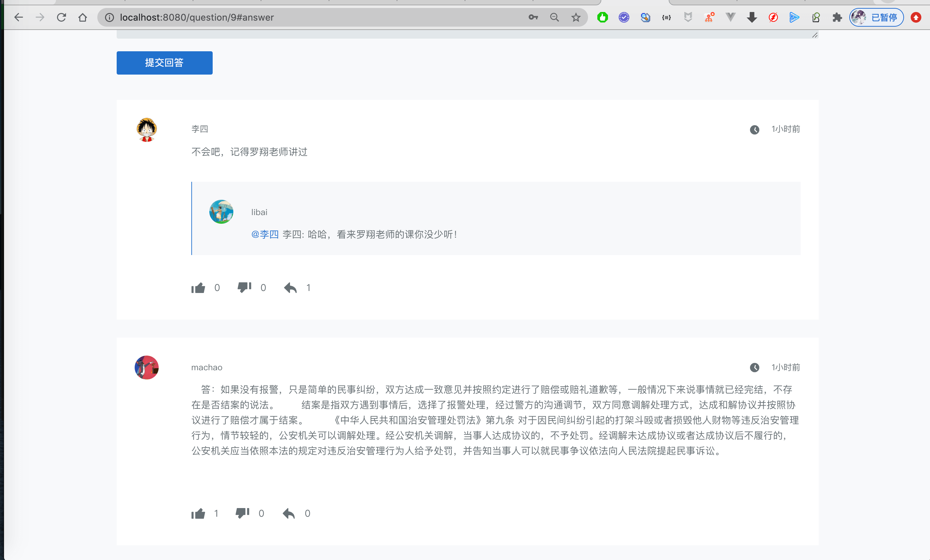Open the @李四 mention link

coord(265,234)
